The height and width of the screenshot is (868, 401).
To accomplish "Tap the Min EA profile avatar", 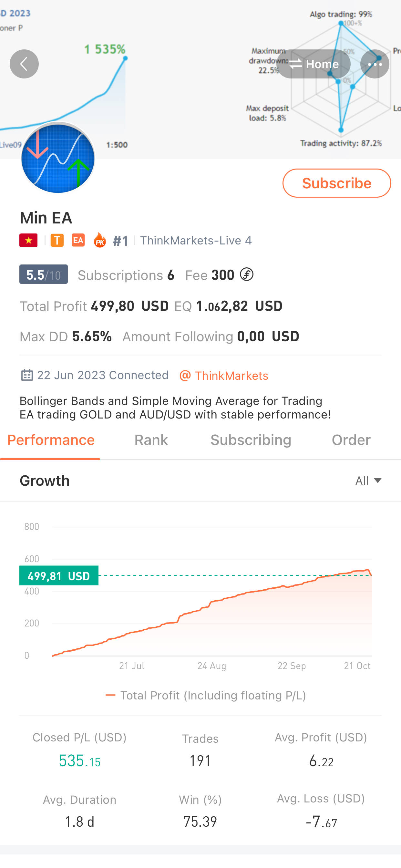I will coord(58,158).
